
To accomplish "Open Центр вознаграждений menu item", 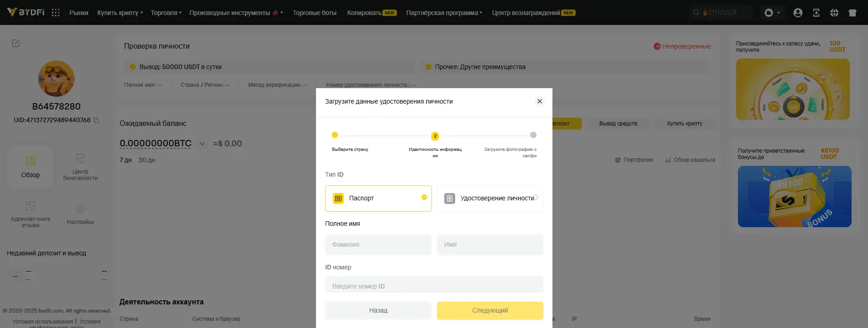I will [x=534, y=13].
